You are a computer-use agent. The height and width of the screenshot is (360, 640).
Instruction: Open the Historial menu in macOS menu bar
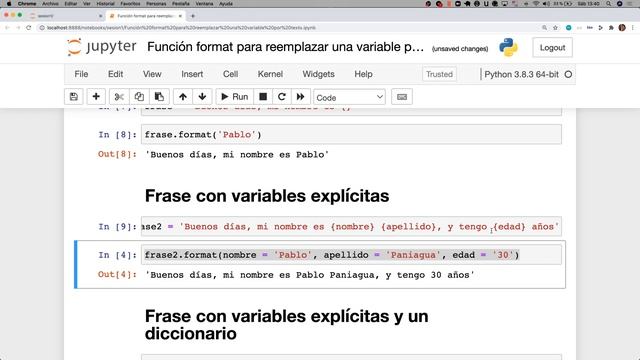(105, 4)
